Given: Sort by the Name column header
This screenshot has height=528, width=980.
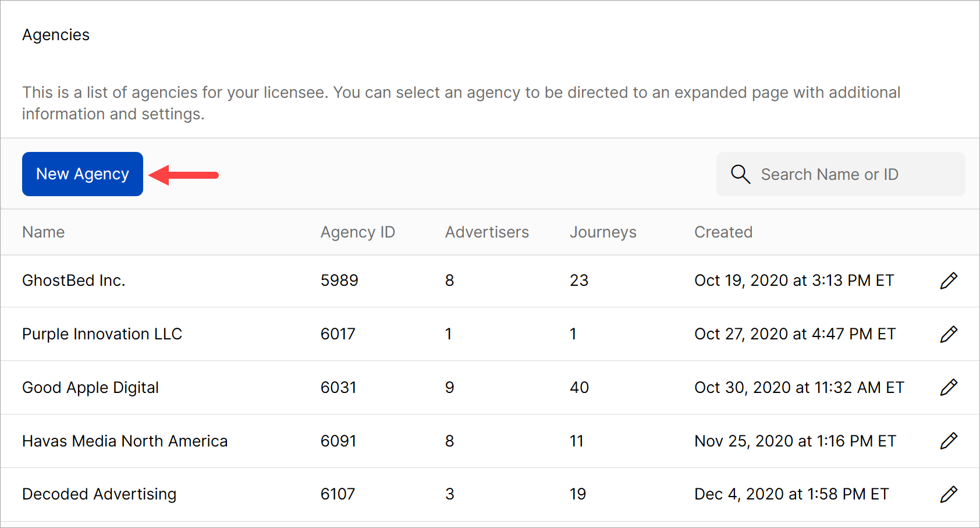Looking at the screenshot, I should point(44,232).
